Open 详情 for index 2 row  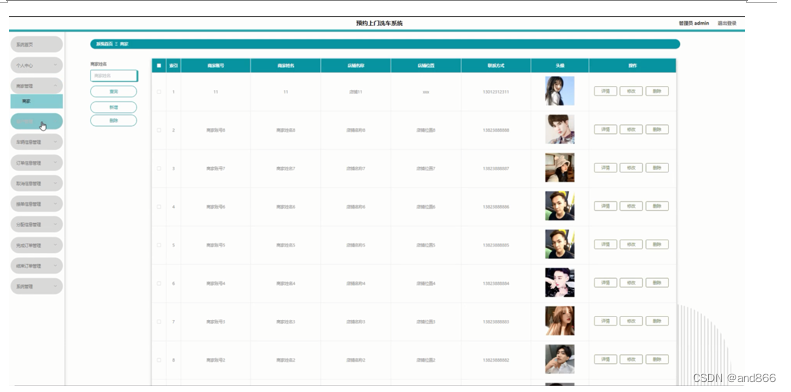click(605, 130)
